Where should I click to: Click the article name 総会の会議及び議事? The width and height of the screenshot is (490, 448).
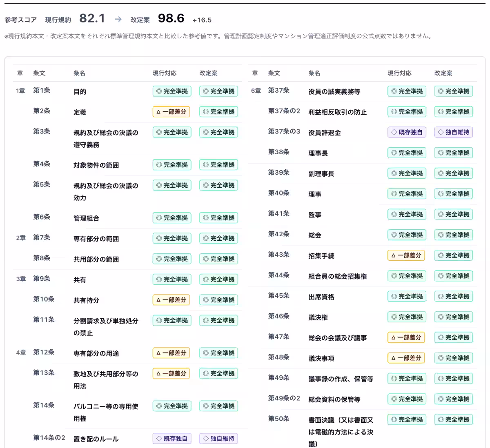point(338,338)
